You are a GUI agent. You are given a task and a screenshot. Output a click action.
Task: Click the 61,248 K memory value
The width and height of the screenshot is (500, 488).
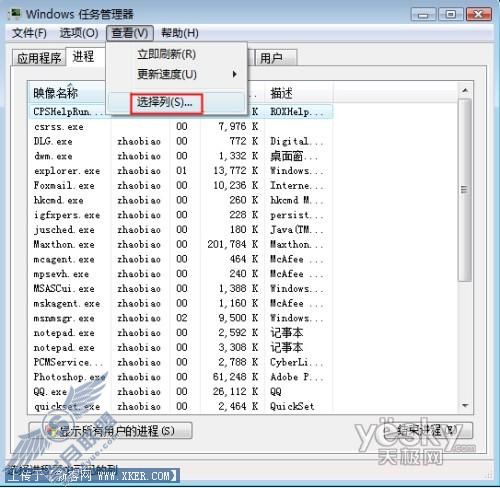pyautogui.click(x=236, y=377)
